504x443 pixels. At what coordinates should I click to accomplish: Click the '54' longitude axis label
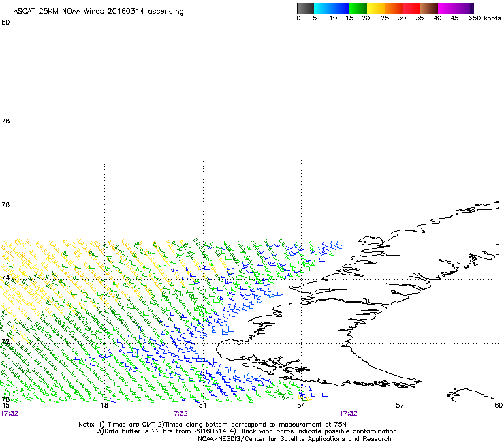pyautogui.click(x=301, y=405)
